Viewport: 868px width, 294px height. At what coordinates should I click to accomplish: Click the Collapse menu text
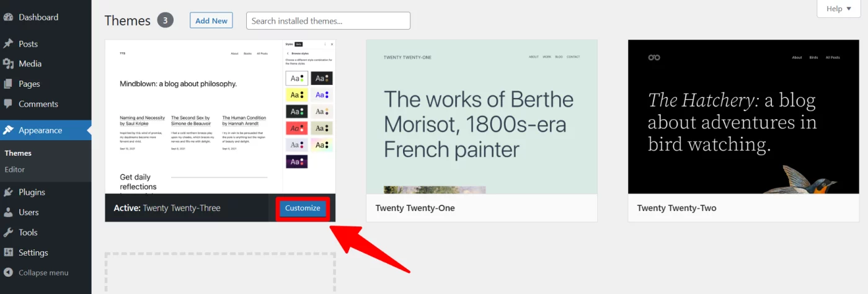[x=43, y=273]
